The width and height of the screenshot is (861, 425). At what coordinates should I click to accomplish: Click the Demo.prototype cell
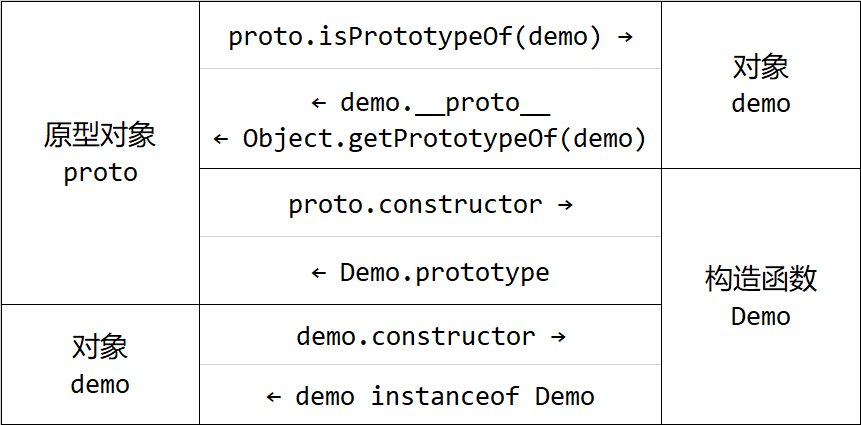point(430,271)
